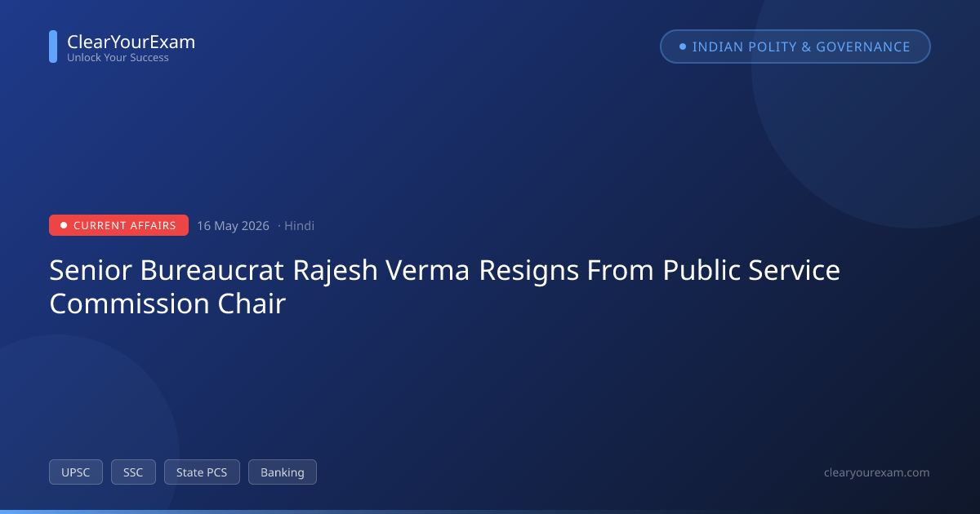
Task: Click the 16 May 2026 date
Action: (x=233, y=226)
